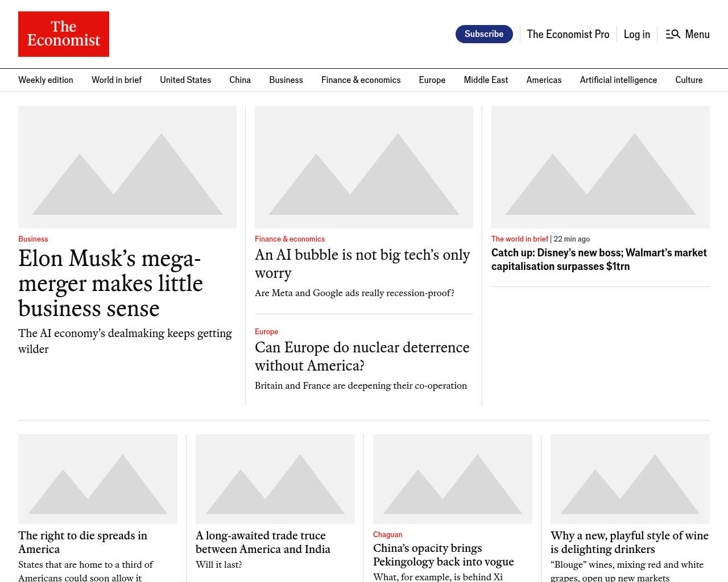Viewport: 728px width, 582px height.
Task: Click '22 min ago' timestamp
Action: pyautogui.click(x=572, y=239)
